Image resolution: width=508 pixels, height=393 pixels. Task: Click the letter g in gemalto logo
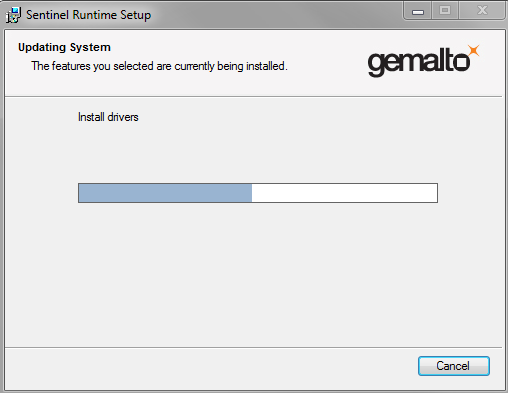pos(377,65)
